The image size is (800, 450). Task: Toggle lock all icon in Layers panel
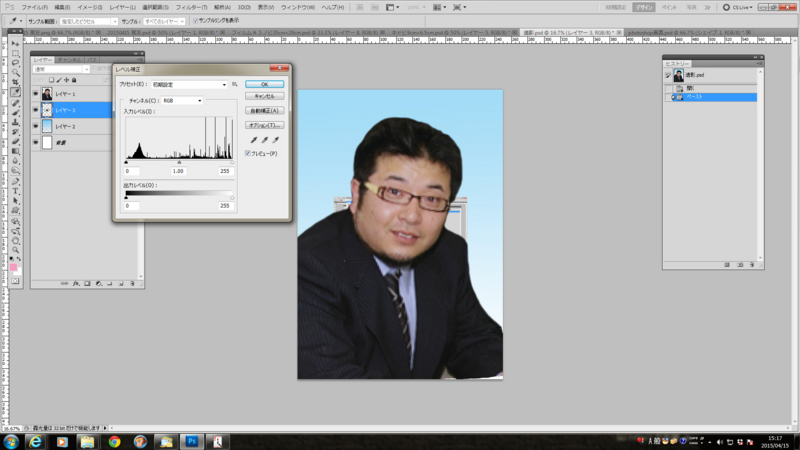point(74,80)
